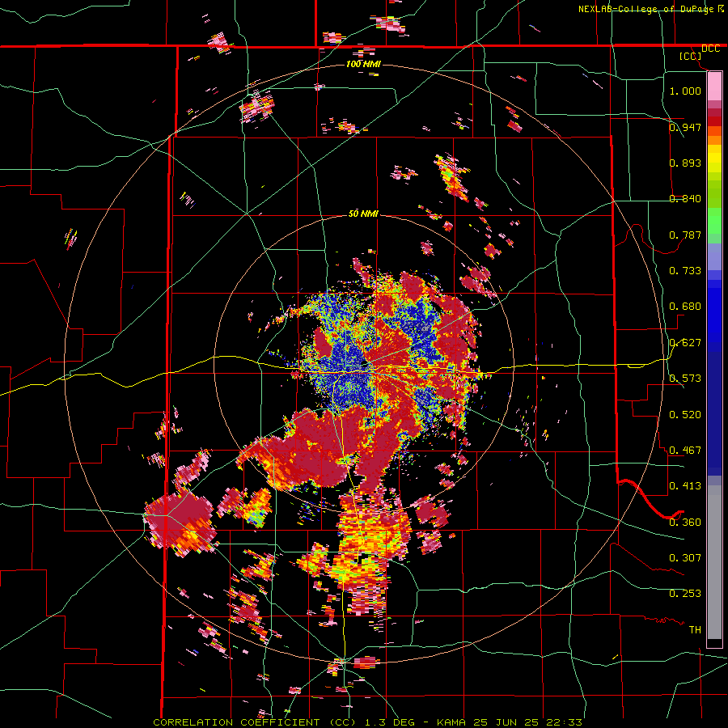
Task: Click the 50 NMI range ring label
Action: tap(363, 214)
